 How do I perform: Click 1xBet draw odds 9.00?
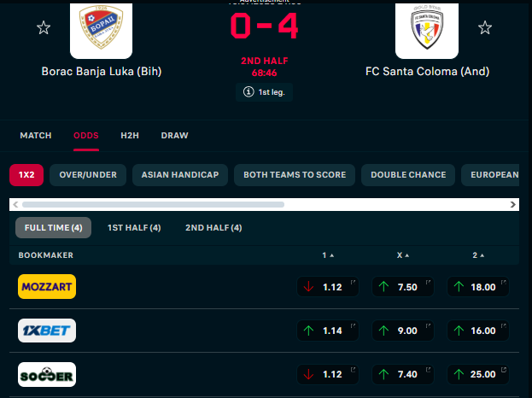click(x=403, y=331)
